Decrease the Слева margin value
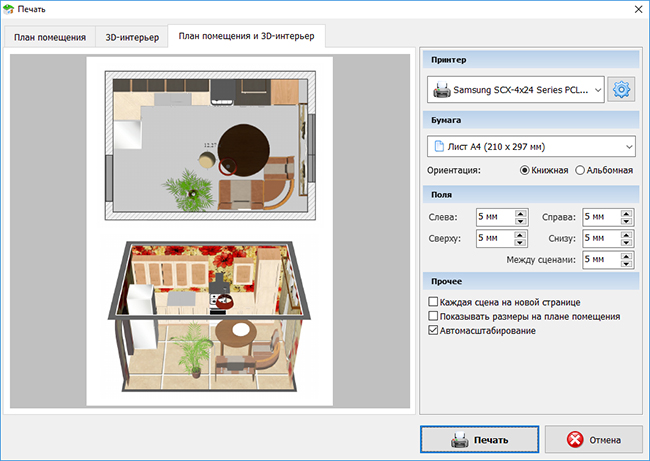This screenshot has height=461, width=650. (521, 221)
